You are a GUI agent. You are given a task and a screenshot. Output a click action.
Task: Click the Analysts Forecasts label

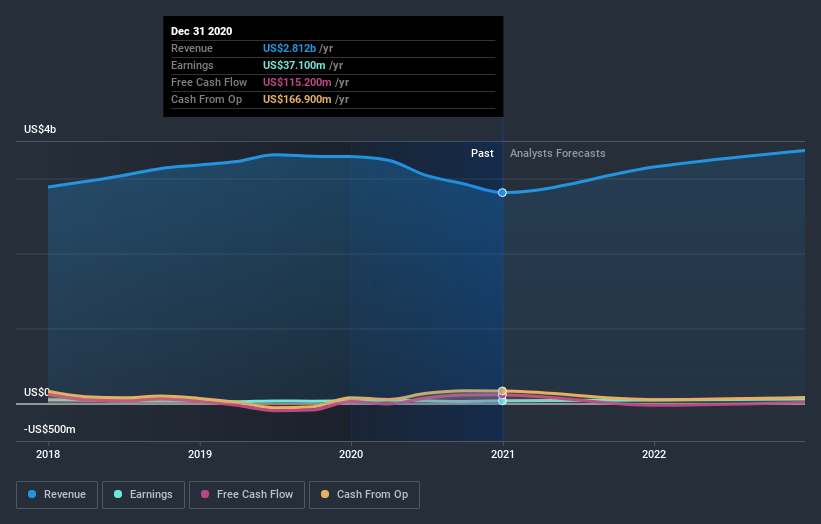[558, 153]
